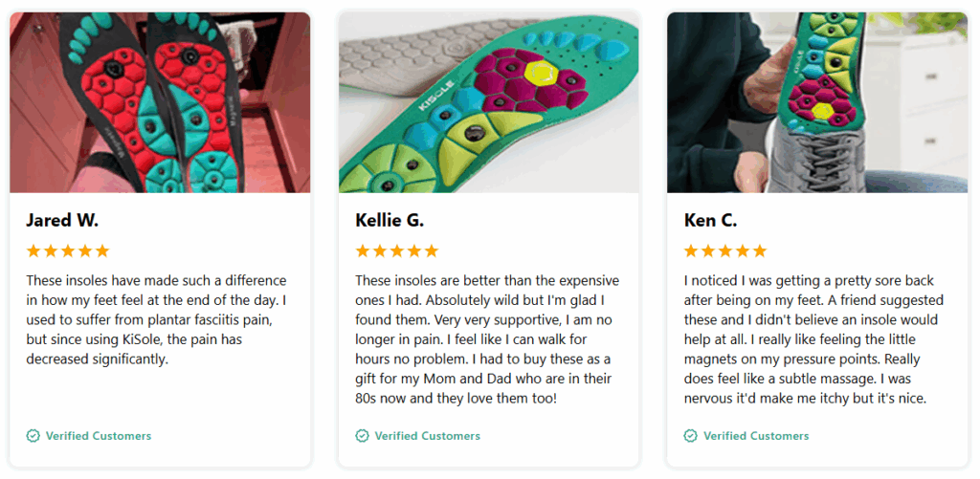The height and width of the screenshot is (479, 980).
Task: Click verified checkmark icon under Jared W. review
Action: (33, 436)
